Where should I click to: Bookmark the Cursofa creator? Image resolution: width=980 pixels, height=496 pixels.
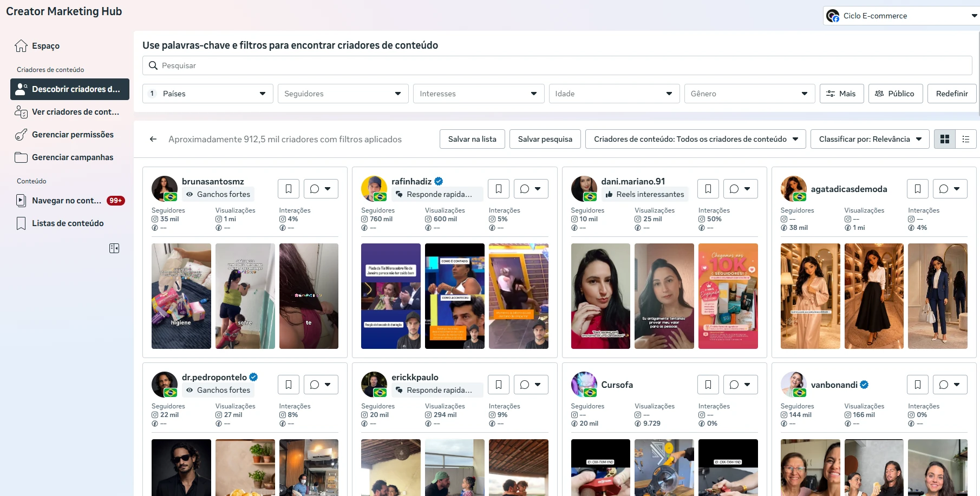[x=708, y=385]
